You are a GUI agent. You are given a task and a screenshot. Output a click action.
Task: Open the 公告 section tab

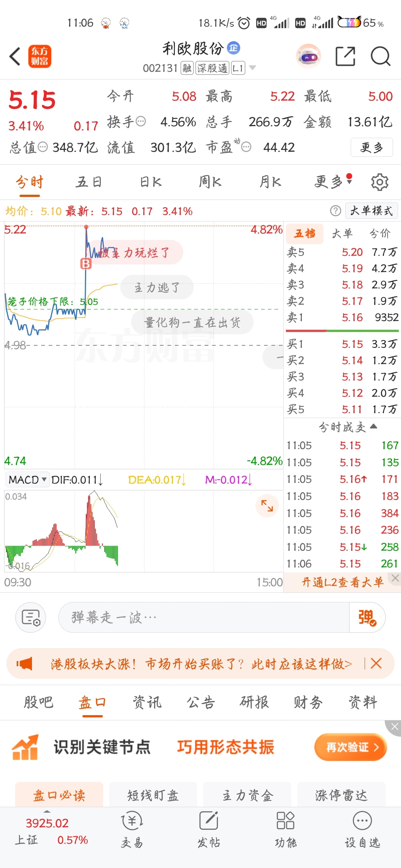click(200, 702)
